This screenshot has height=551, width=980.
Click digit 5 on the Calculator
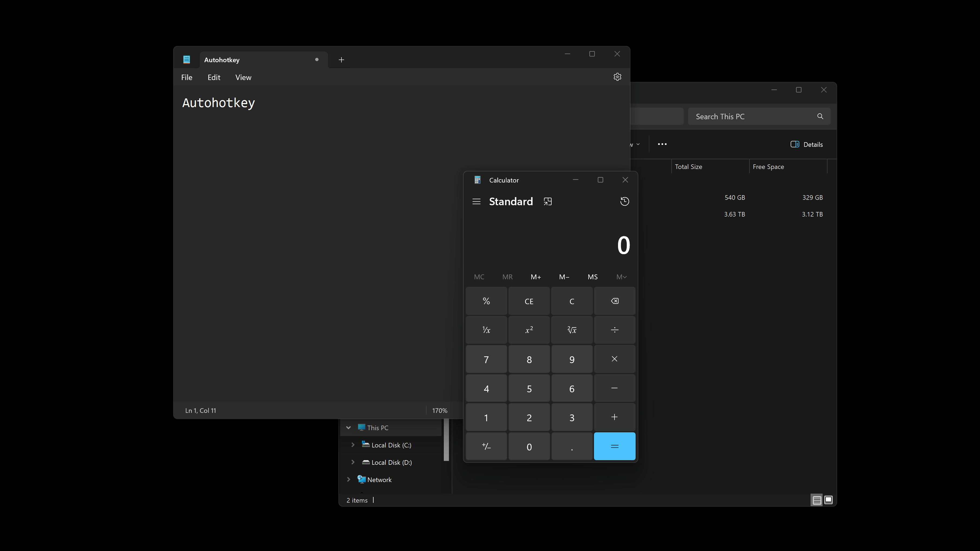pyautogui.click(x=529, y=389)
